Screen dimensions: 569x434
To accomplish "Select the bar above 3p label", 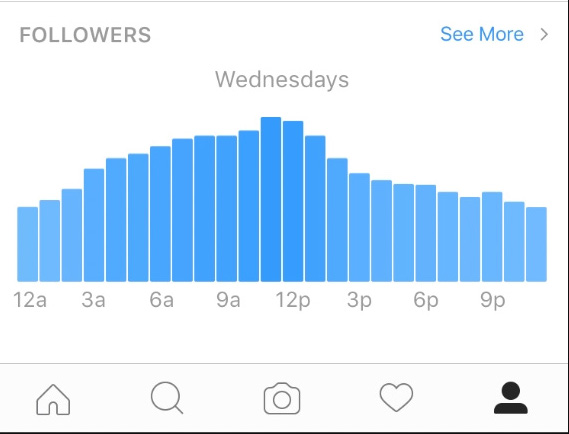I will point(359,228).
